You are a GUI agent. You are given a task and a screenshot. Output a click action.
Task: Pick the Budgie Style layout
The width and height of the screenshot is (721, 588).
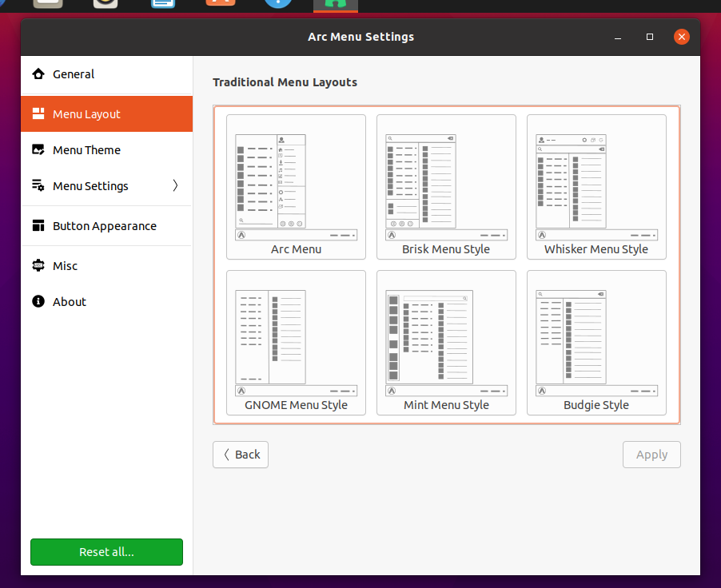point(596,343)
